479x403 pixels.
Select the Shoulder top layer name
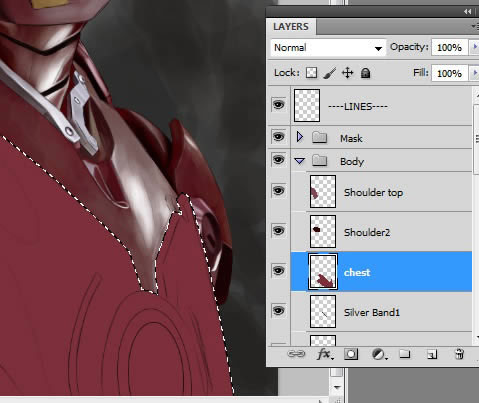pos(373,193)
